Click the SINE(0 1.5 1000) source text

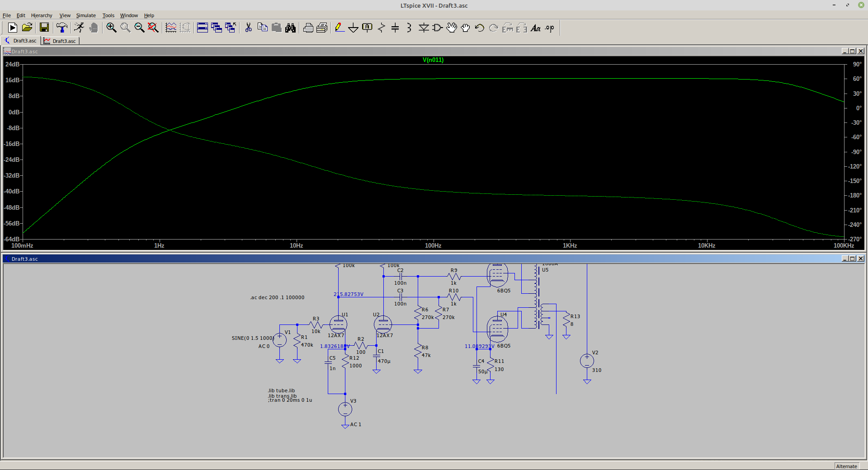point(253,338)
